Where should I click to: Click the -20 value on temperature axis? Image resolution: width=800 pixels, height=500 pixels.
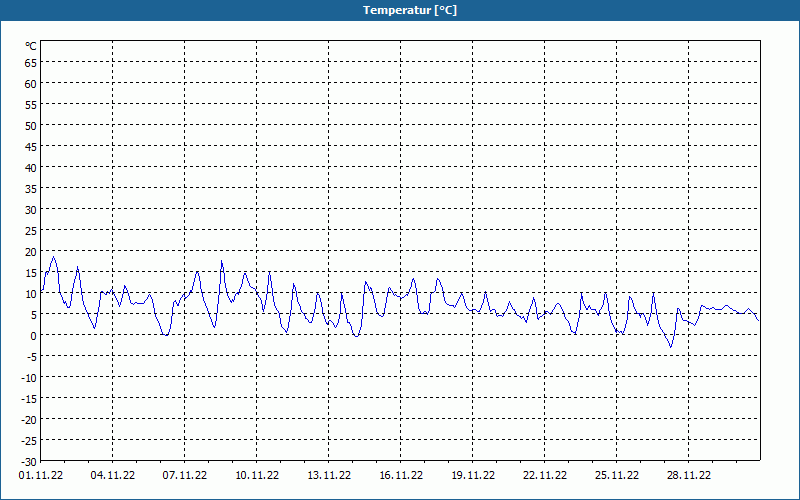coord(29,420)
